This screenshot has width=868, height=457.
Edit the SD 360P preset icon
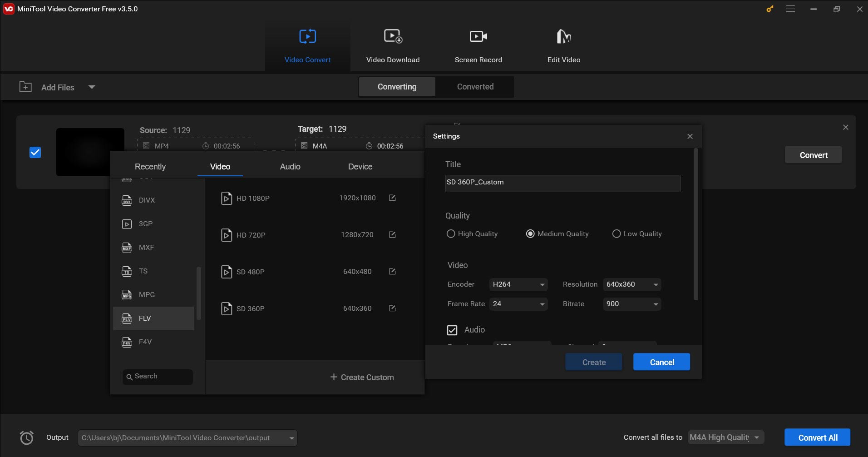(392, 308)
